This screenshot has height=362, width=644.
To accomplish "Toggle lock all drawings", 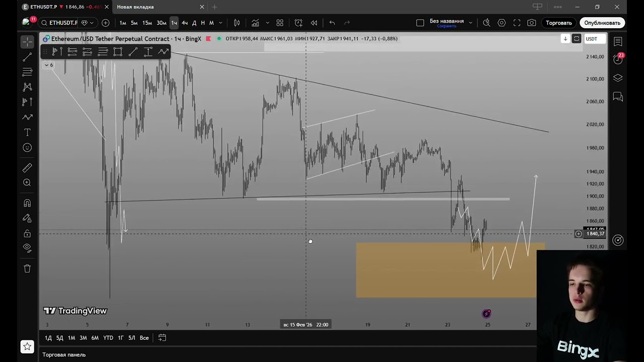I will 27,233.
